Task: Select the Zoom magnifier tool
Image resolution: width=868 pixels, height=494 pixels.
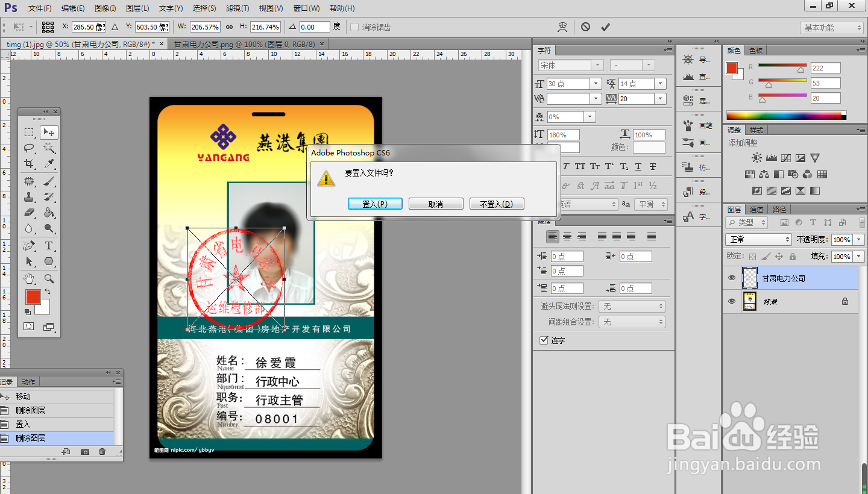Action: click(49, 278)
